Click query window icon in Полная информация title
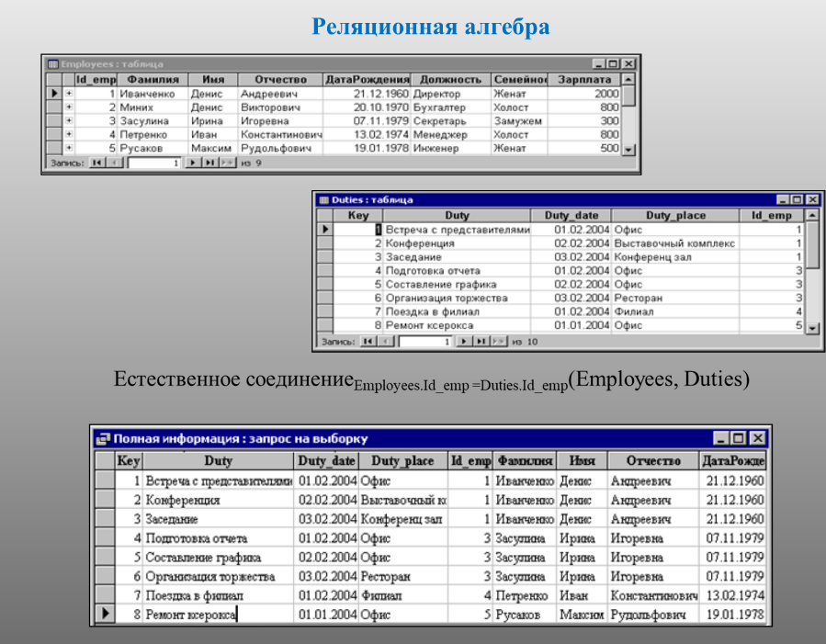This screenshot has height=644, width=826. [104, 438]
